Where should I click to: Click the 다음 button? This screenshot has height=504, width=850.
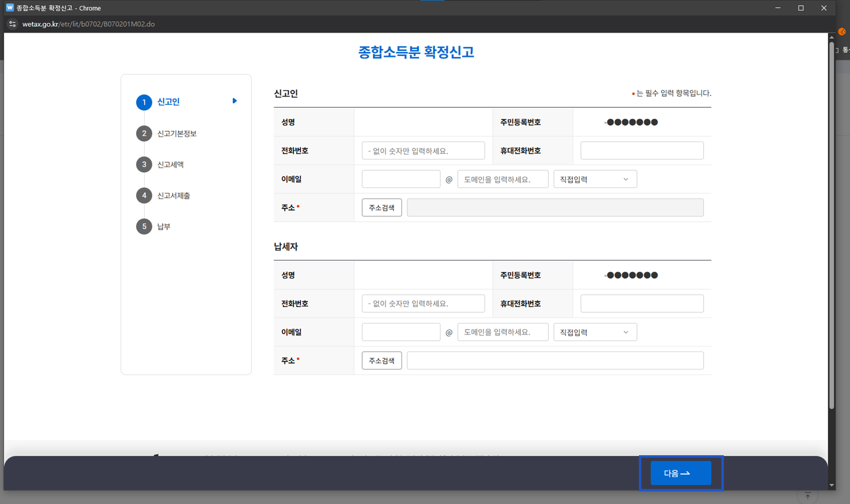681,473
